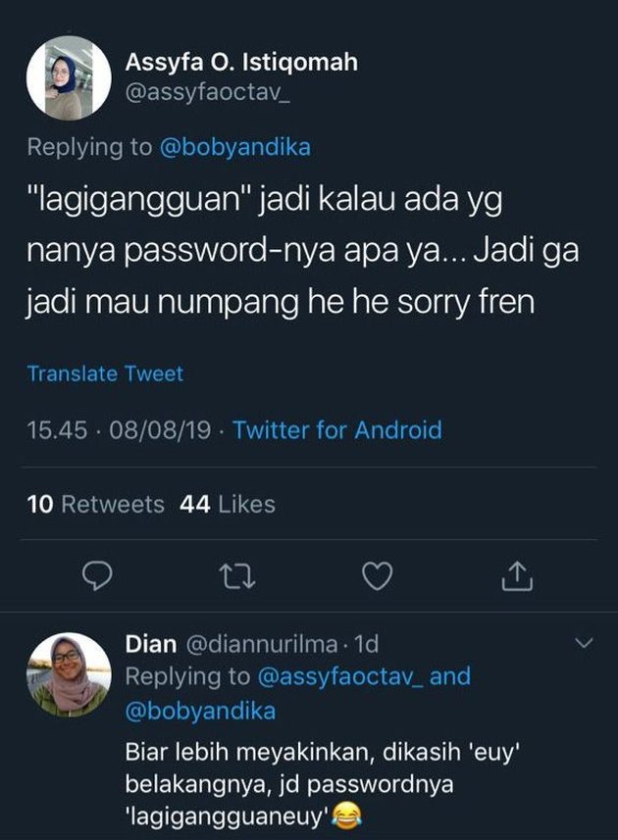Open the @bobyandika mention under Assyfa's name
Image resolution: width=618 pixels, height=840 pixels.
point(234,147)
